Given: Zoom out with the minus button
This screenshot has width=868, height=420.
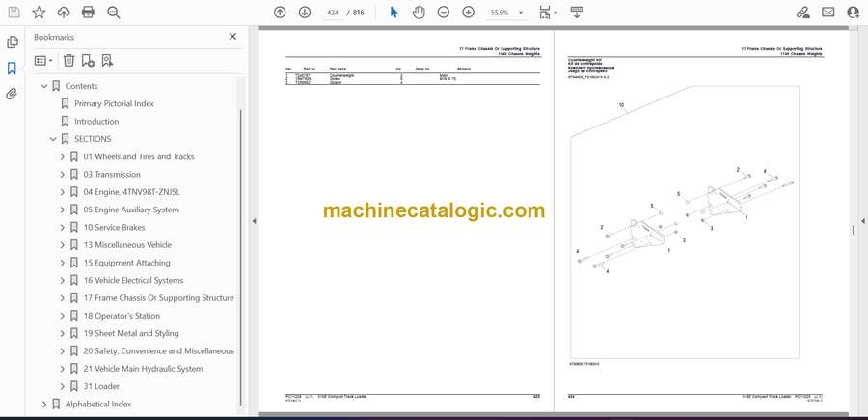Looking at the screenshot, I should 444,13.
